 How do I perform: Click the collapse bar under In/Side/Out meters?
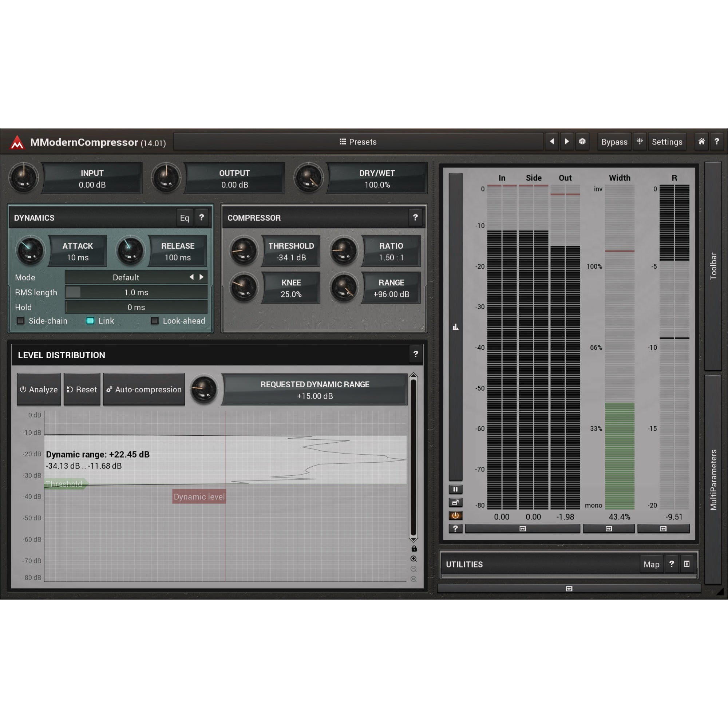[x=522, y=529]
